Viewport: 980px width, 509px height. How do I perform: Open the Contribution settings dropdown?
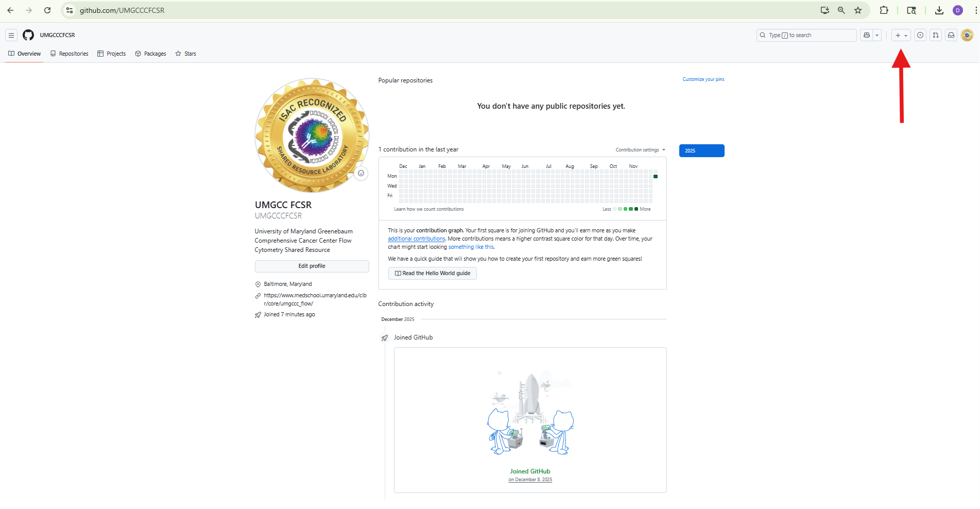(x=640, y=150)
